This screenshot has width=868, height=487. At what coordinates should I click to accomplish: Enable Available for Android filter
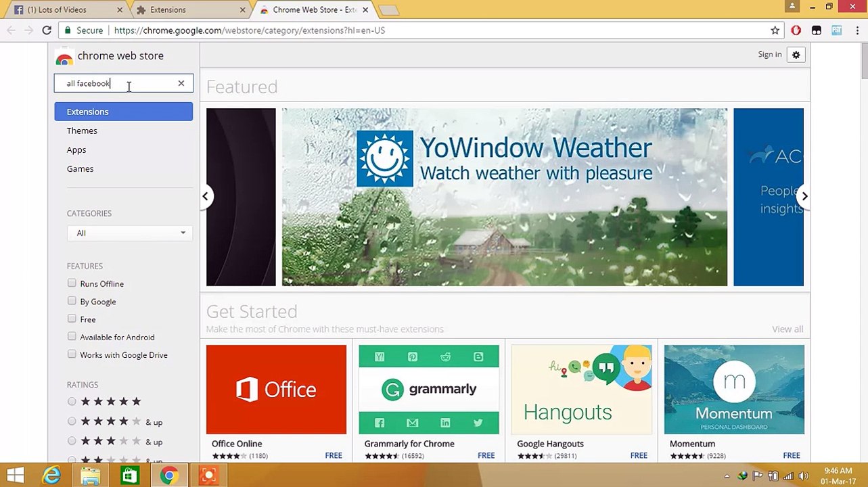tap(72, 336)
